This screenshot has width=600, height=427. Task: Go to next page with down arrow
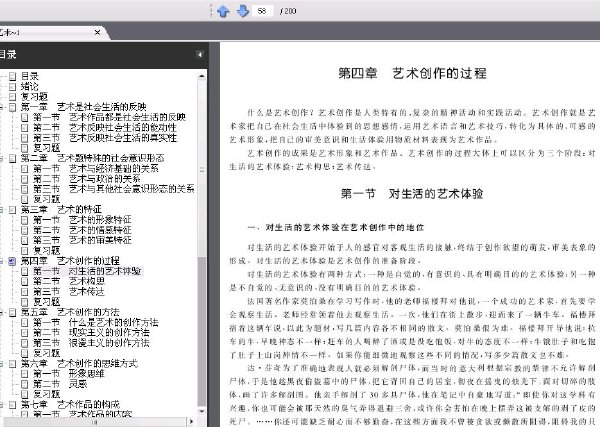[x=243, y=11]
